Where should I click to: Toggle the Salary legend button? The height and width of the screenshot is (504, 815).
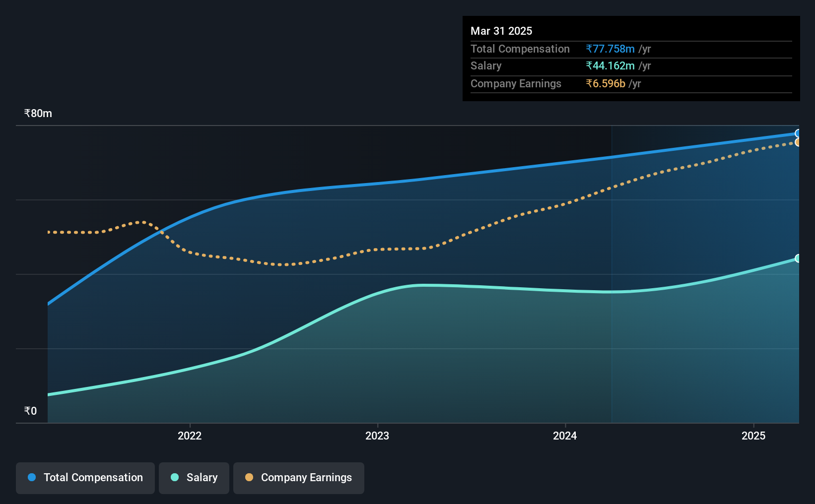click(194, 478)
